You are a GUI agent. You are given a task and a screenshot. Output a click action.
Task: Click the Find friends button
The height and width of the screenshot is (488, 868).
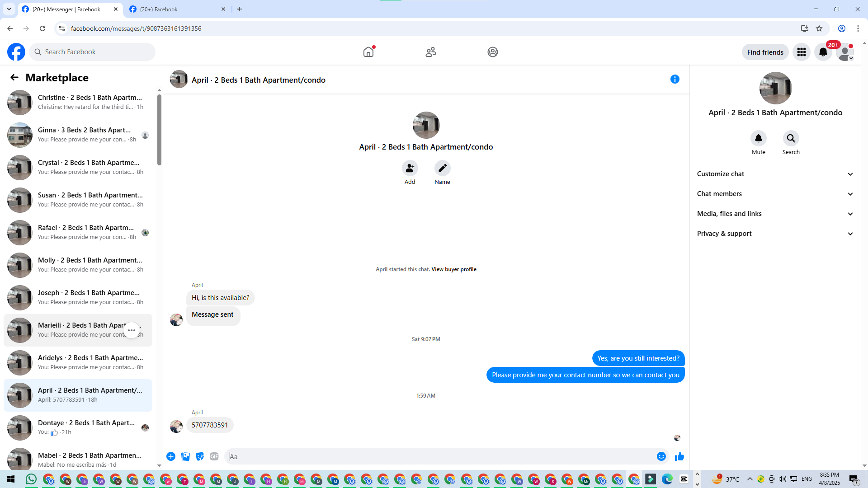765,52
